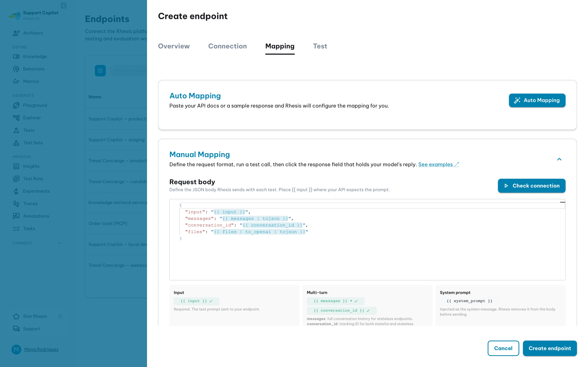The width and height of the screenshot is (588, 367).
Task: Toggle the {{ conversation_id }} variable chip
Action: pyautogui.click(x=341, y=310)
